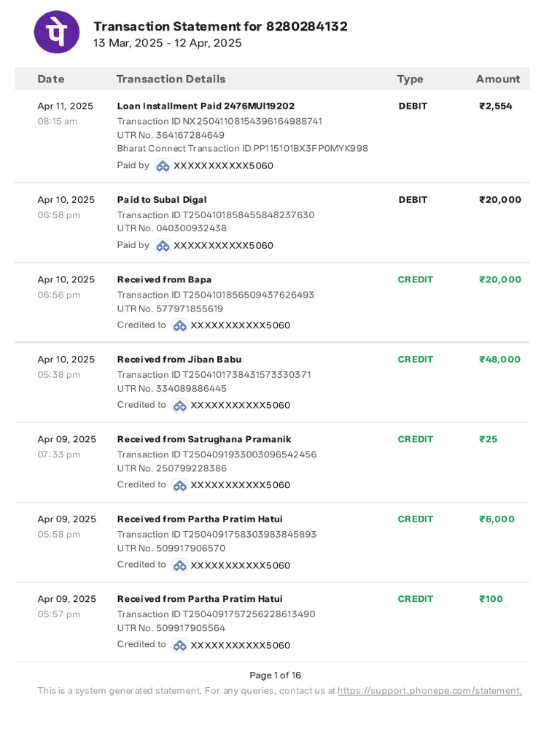Click Received from Jiban Babu entry
The image size is (560, 747).
(x=179, y=360)
